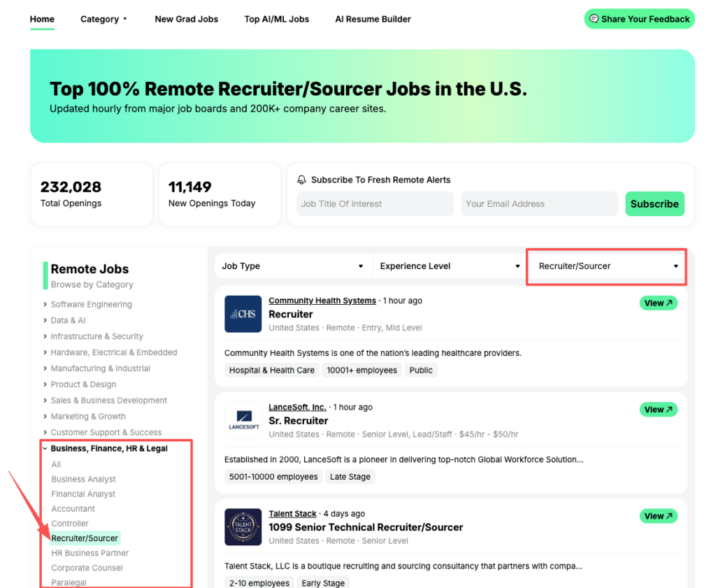
Task: Switch to Top AI/ML Jobs
Action: tap(276, 19)
